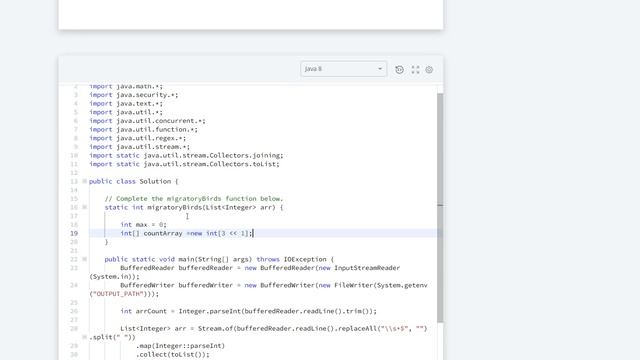Click 'static int migratoryBirds(List<Integer> arr)' line
The height and width of the screenshot is (360, 640).
tap(193, 207)
